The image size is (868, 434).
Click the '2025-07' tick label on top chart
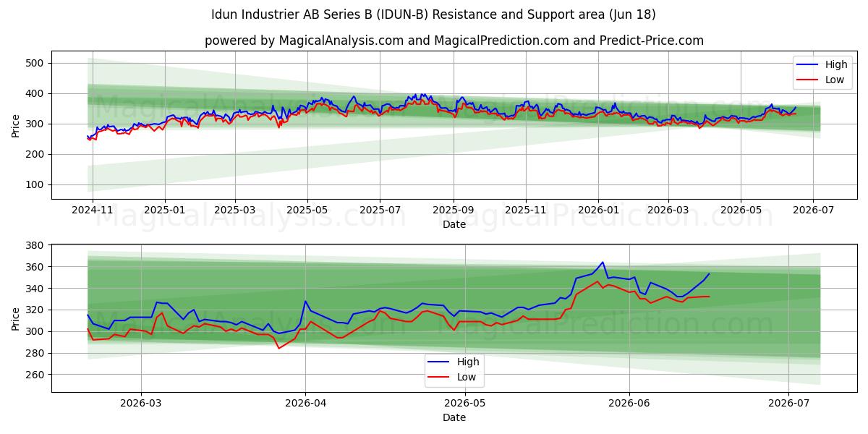380,210
